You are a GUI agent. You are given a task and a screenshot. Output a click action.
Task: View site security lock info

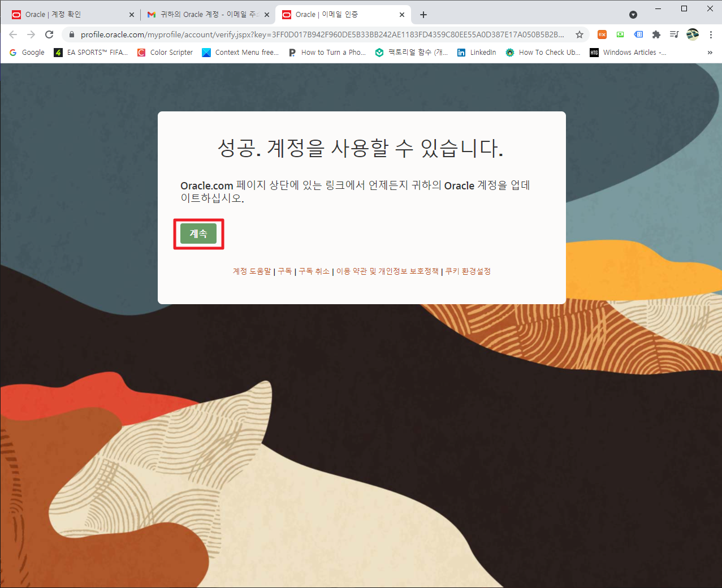[x=71, y=34]
